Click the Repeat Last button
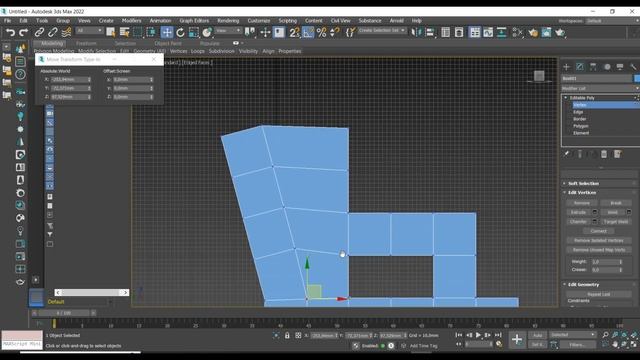This screenshot has height=360, width=640. point(598,294)
